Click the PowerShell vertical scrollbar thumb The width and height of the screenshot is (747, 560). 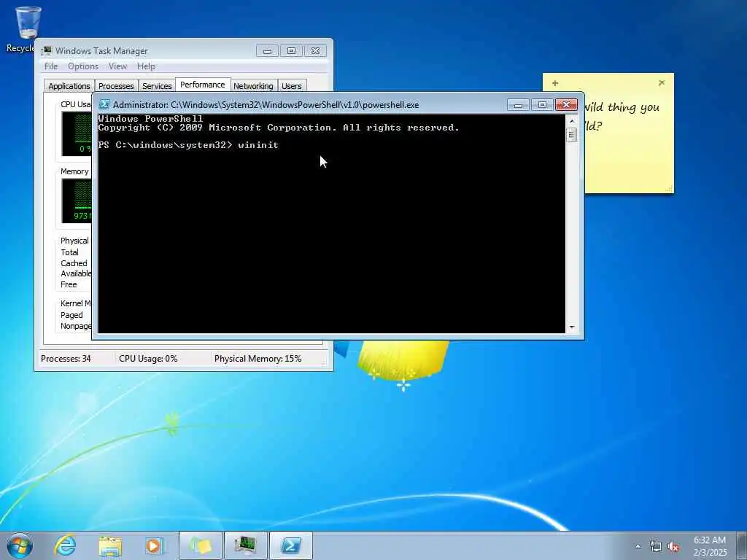coord(572,135)
